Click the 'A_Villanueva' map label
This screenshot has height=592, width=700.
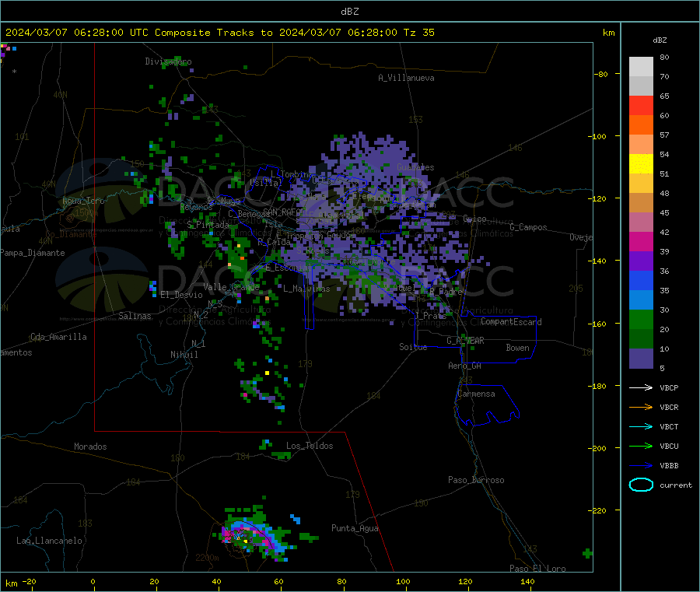(x=406, y=78)
